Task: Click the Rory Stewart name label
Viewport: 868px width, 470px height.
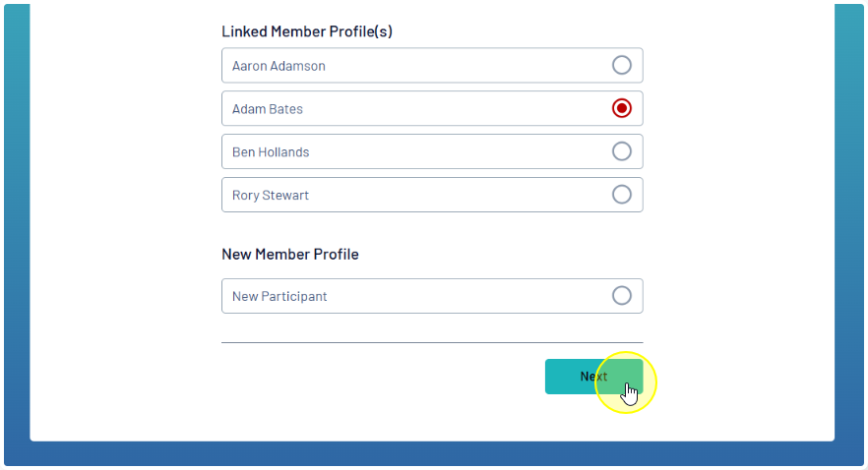Action: (x=271, y=196)
